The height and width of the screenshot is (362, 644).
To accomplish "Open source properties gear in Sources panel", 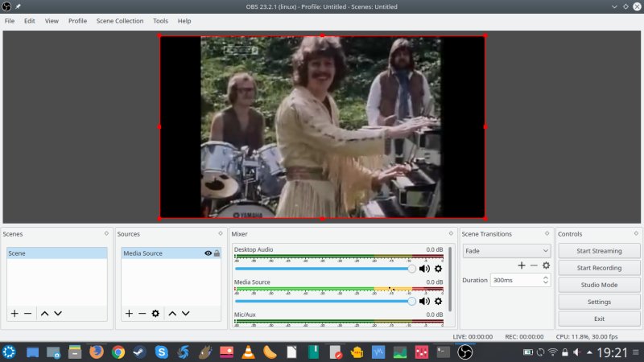I will (155, 313).
